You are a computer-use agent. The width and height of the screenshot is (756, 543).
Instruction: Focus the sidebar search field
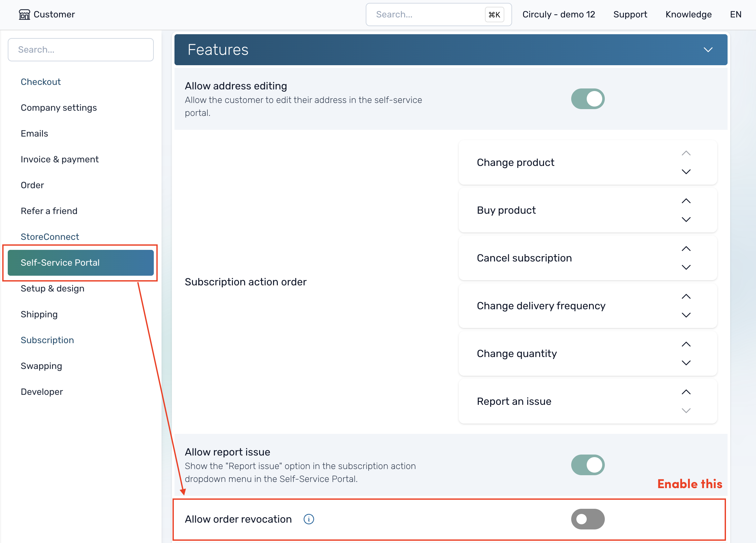coord(81,50)
